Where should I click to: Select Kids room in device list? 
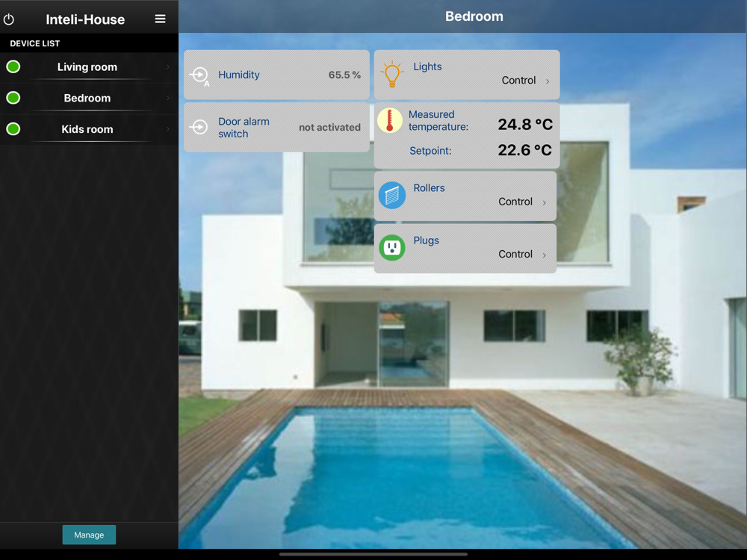[x=89, y=129]
